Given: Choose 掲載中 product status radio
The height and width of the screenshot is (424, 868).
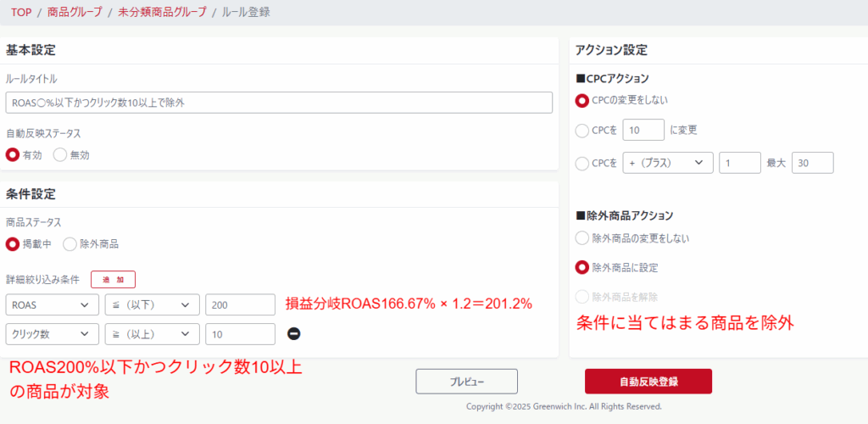Looking at the screenshot, I should [13, 244].
